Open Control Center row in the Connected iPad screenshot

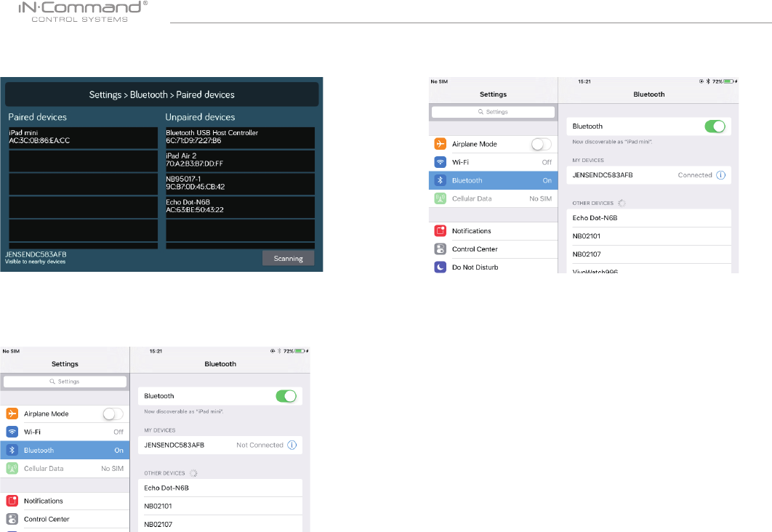[x=494, y=249]
